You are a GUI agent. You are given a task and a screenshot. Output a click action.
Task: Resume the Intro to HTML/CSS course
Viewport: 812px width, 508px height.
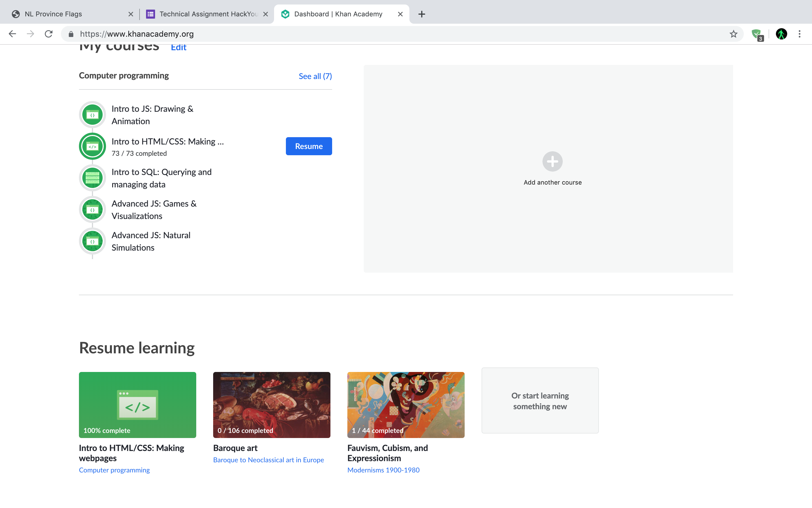pyautogui.click(x=309, y=146)
